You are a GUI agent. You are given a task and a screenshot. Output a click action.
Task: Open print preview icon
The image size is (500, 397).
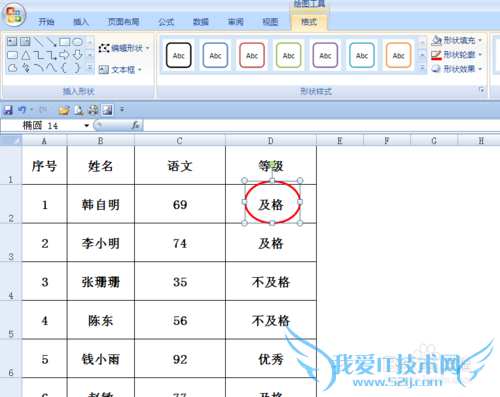[x=79, y=110]
